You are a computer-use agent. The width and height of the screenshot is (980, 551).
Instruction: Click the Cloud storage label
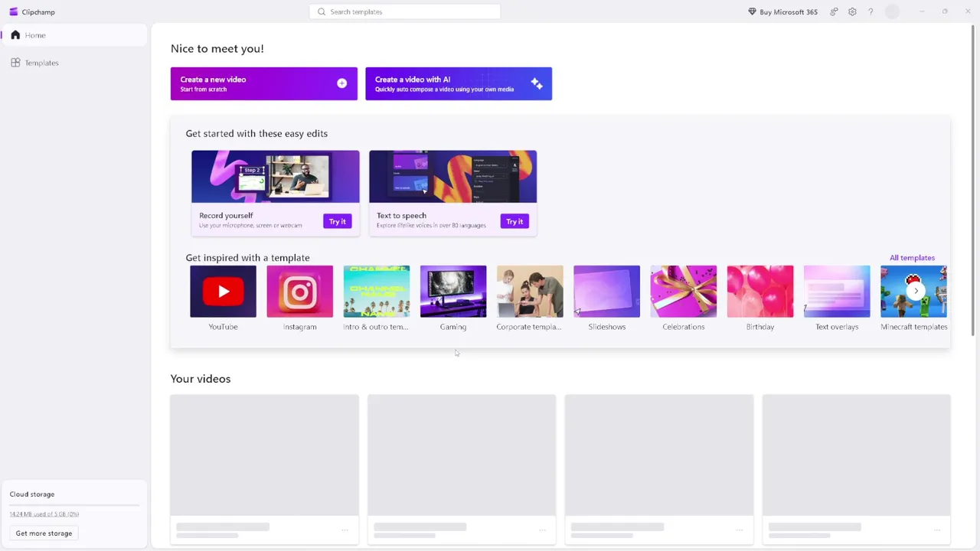click(32, 494)
